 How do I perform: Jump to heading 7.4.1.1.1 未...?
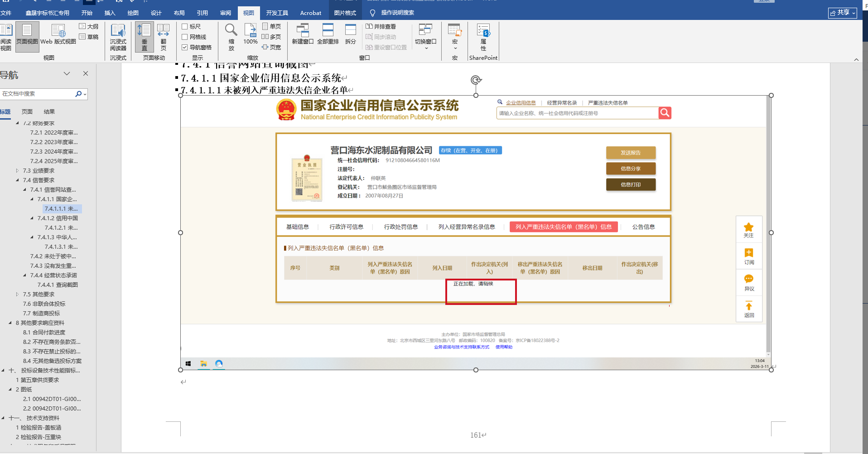61,209
